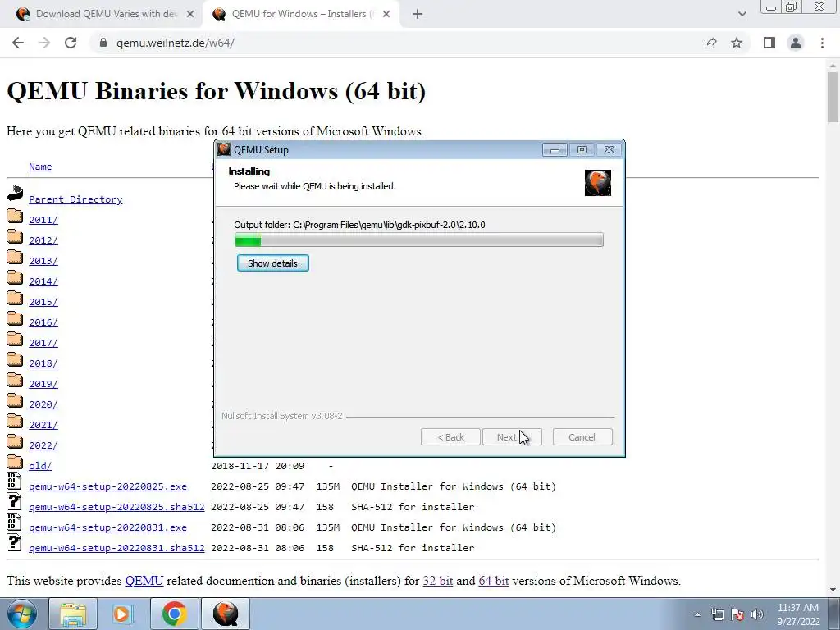The height and width of the screenshot is (630, 840).
Task: Open qemu-w64-setup-20220825.sha512 link
Action: coord(116,507)
